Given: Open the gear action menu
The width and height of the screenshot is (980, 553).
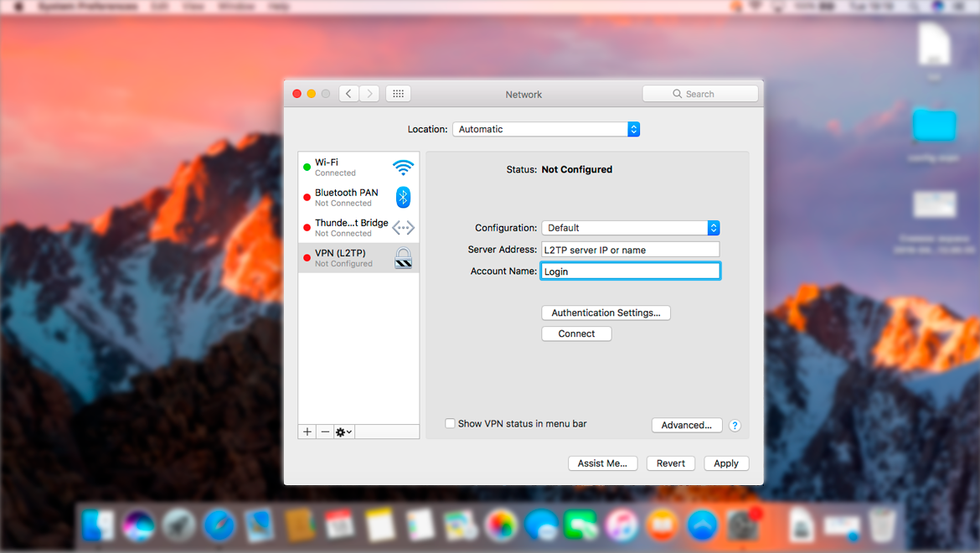Looking at the screenshot, I should point(343,432).
